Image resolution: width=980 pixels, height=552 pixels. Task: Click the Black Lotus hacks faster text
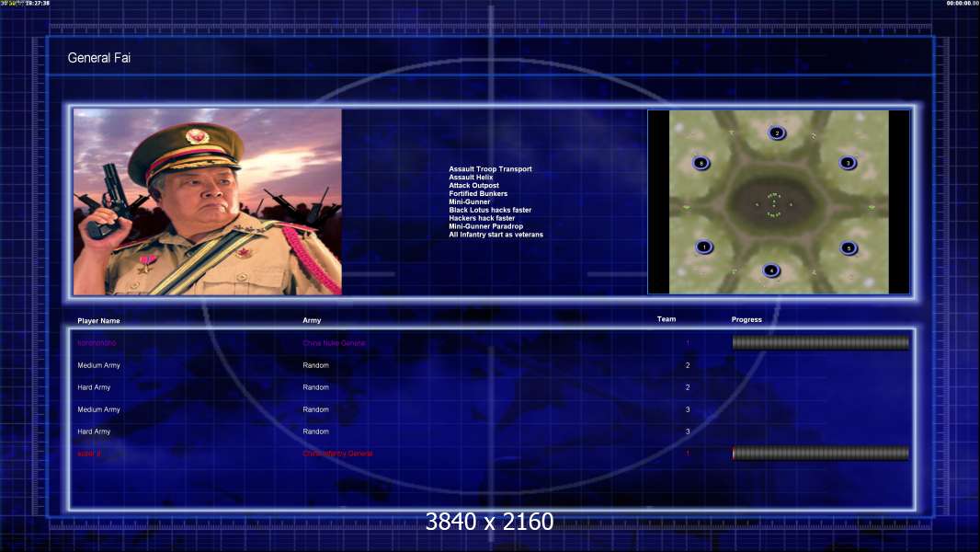[490, 210]
